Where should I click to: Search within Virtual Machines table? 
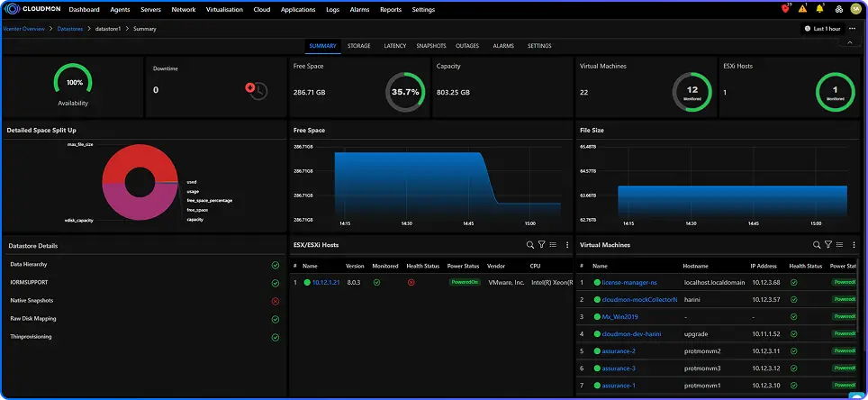(817, 244)
